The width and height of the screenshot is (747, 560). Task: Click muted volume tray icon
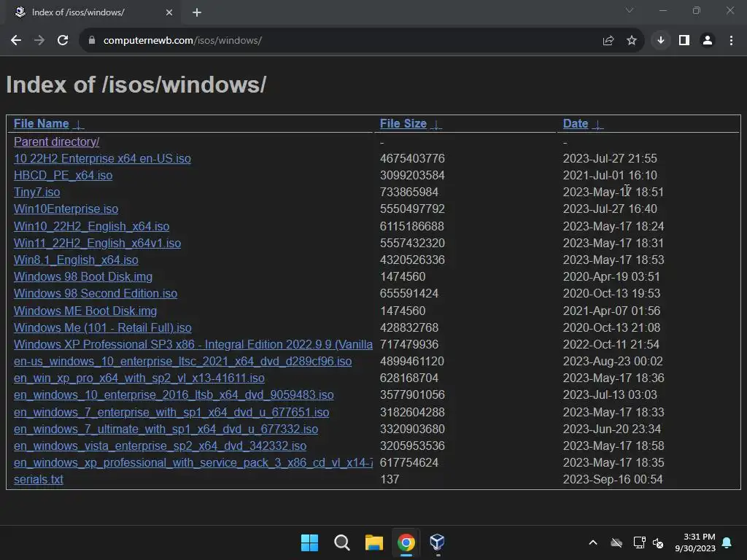[659, 542]
